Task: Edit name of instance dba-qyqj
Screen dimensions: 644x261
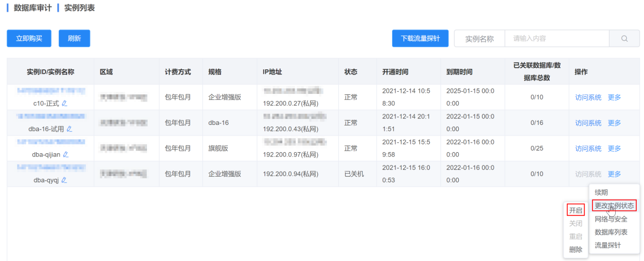Action: click(x=64, y=180)
